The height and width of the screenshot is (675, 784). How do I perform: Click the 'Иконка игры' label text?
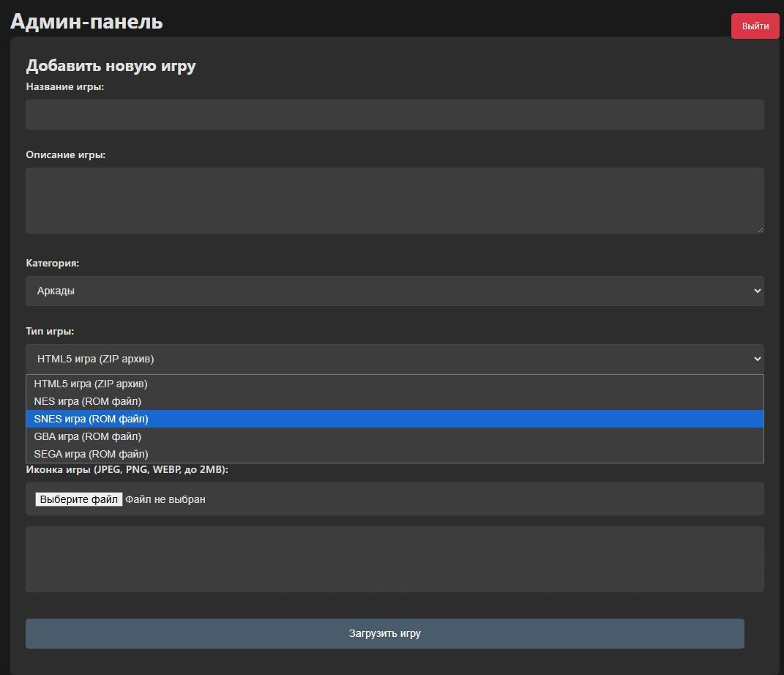pos(127,469)
